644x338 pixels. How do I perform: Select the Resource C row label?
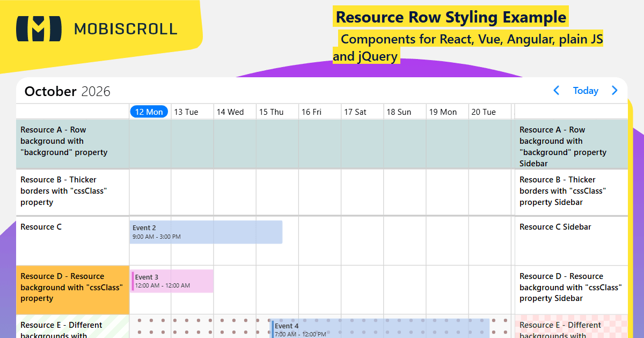pyautogui.click(x=72, y=240)
